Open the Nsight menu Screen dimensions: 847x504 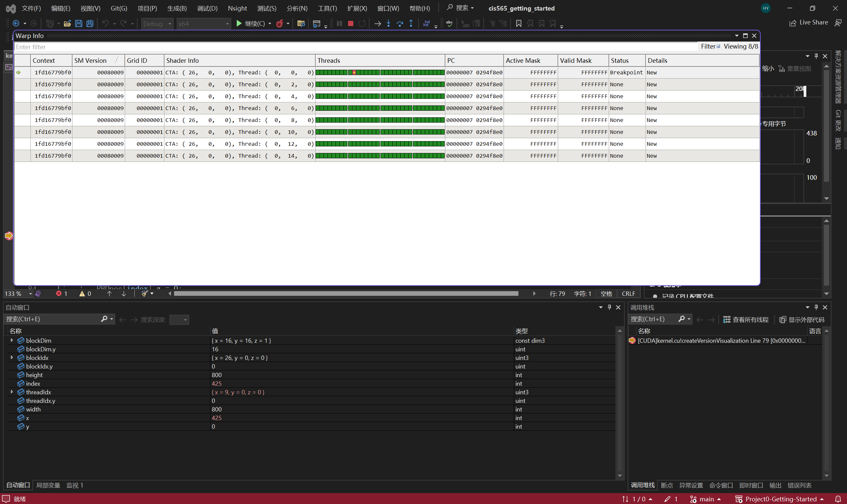237,8
